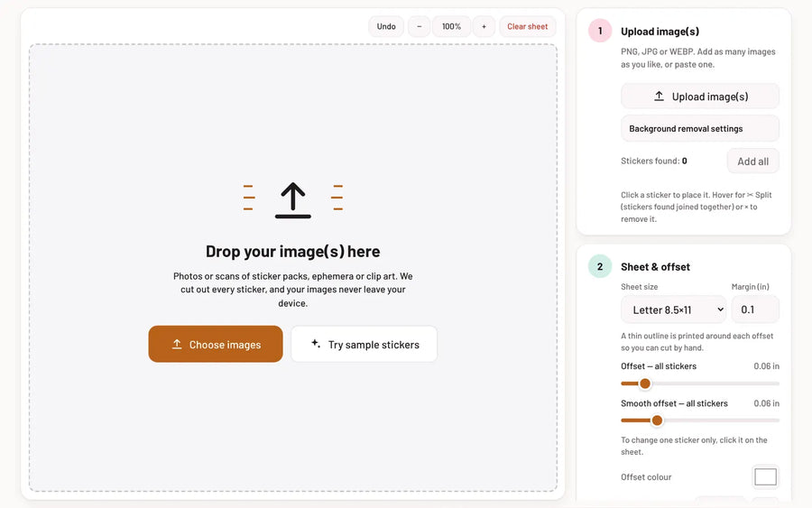Click the 'Sheet size' label
Image resolution: width=812 pixels, height=508 pixels.
point(639,287)
